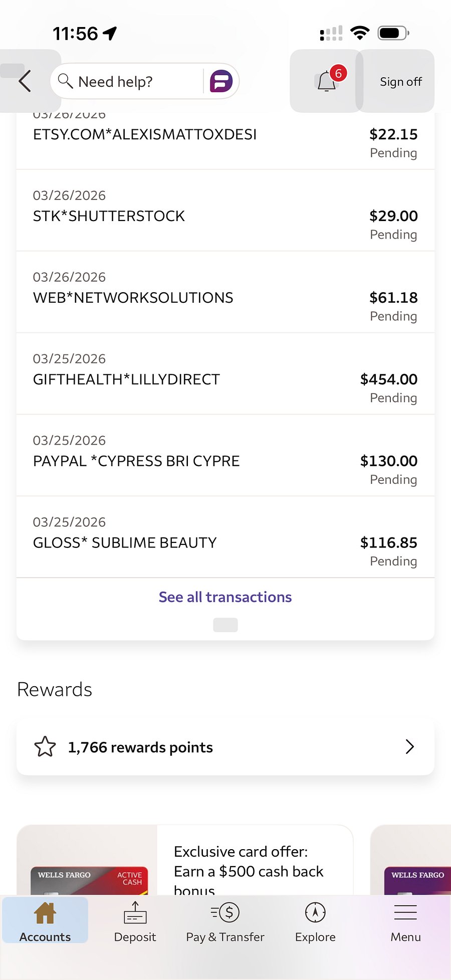
Task: Open notifications bell with 6 alerts
Action: [x=327, y=81]
